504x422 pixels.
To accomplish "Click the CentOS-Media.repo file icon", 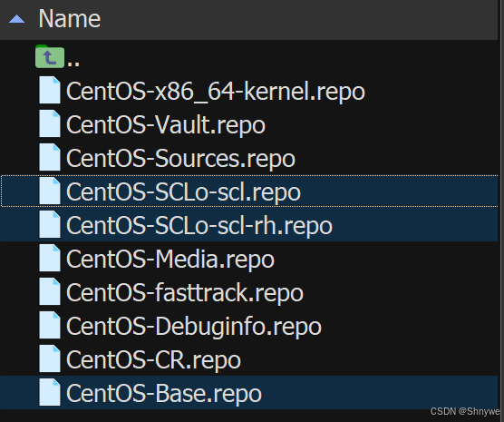I will coord(50,258).
